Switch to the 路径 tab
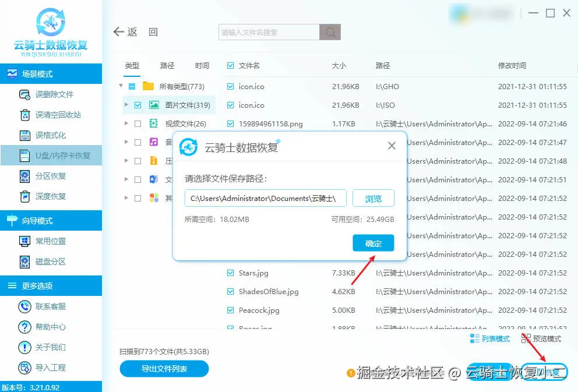This screenshot has height=392, width=578. (x=167, y=66)
